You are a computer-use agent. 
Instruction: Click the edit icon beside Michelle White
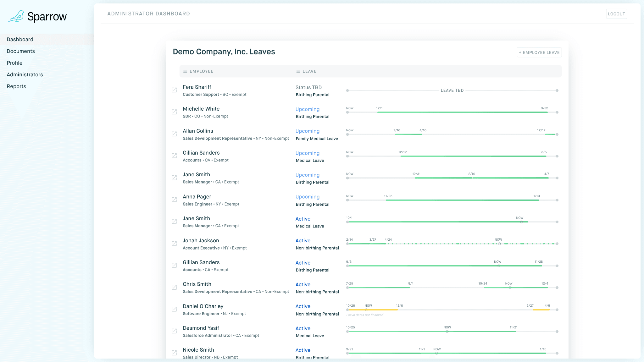(174, 112)
